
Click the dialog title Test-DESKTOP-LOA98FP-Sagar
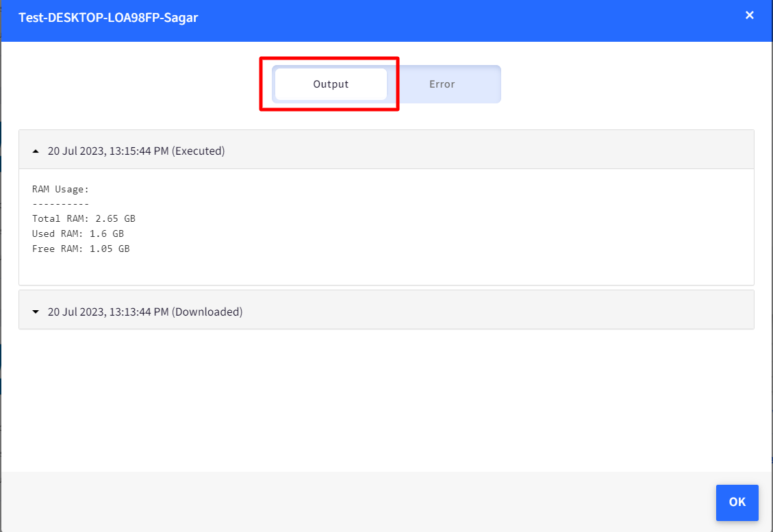point(108,17)
